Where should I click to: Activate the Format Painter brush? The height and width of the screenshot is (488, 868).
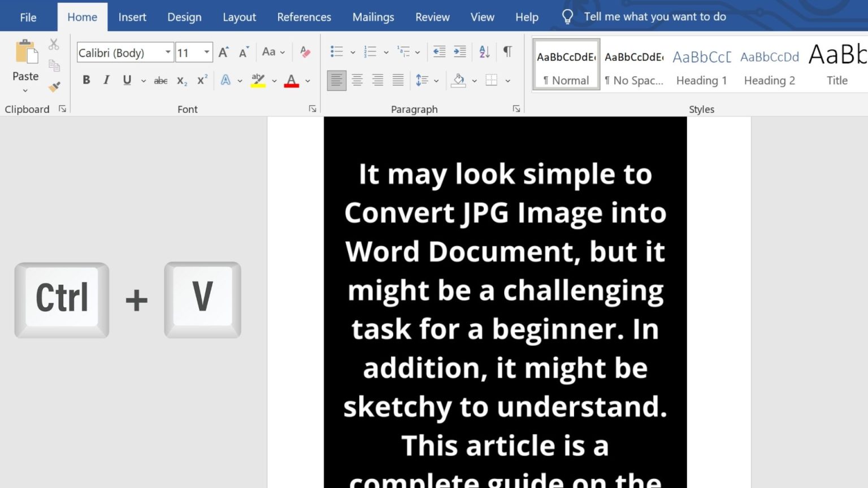54,86
